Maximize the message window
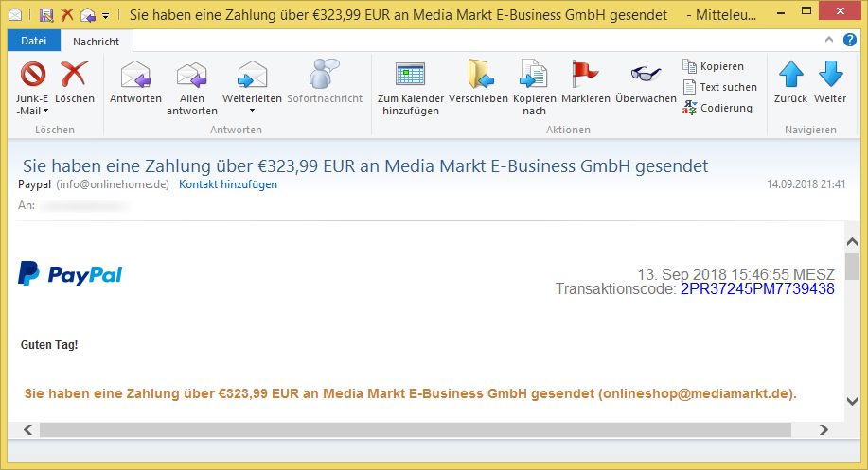 point(806,11)
